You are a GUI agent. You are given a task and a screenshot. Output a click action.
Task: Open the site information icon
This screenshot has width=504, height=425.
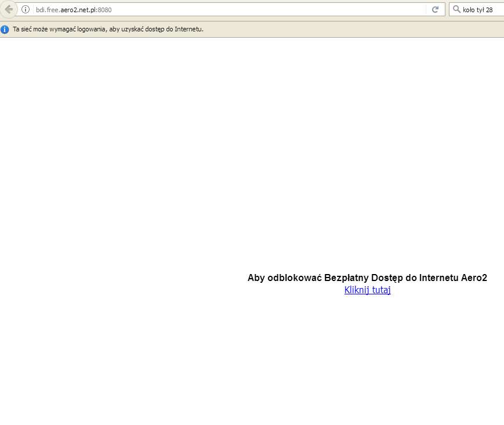point(26,9)
